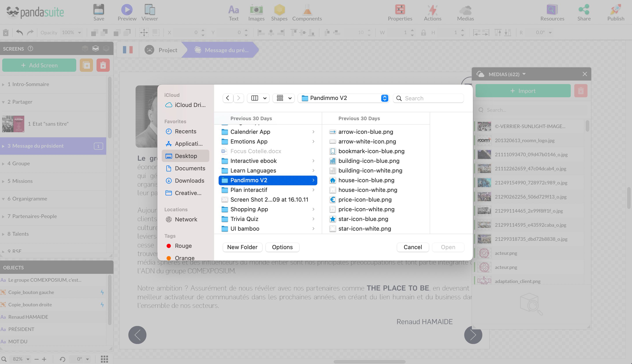This screenshot has width=632, height=364.
Task: Select the Rouge red tag swatch
Action: [x=169, y=246]
